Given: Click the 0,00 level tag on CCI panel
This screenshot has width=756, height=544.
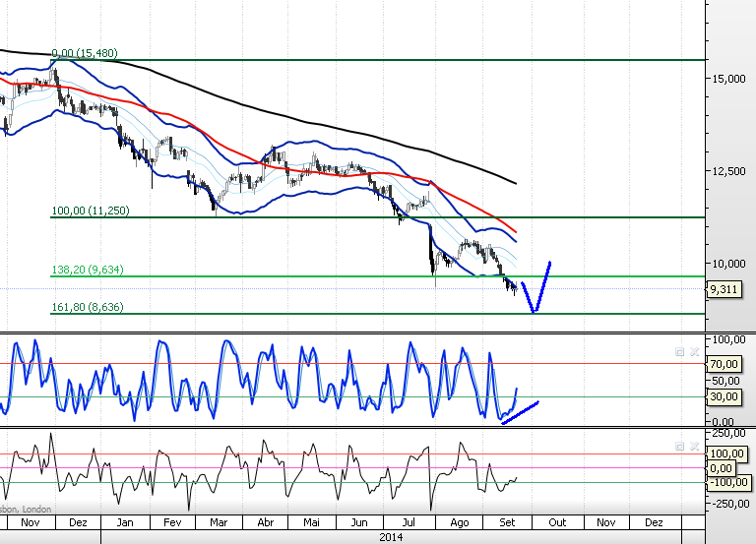Looking at the screenshot, I should tap(722, 468).
